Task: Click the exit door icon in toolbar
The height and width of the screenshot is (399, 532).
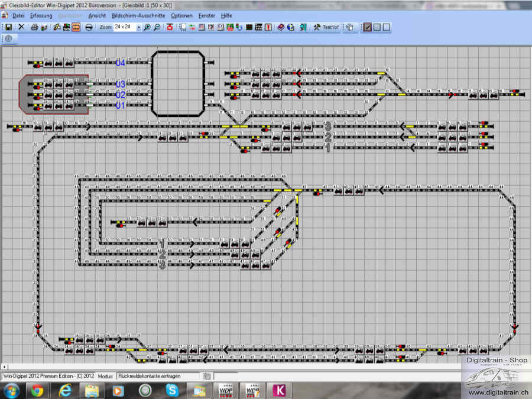Action: click(x=303, y=27)
